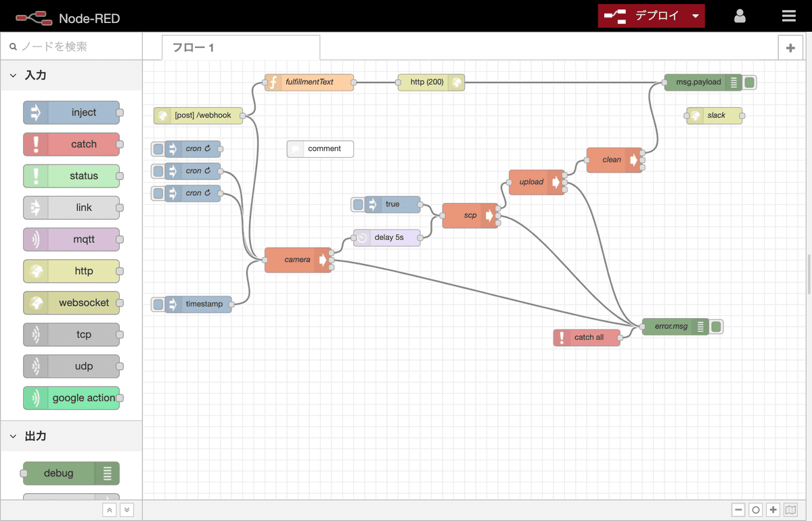812x521 pixels.
Task: Select the mqtt node in palette
Action: [x=72, y=240]
